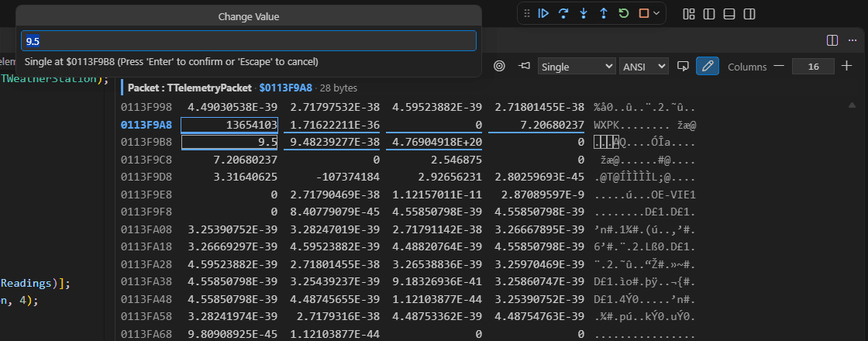Click the Change Value input box
The width and height of the screenshot is (868, 341).
[x=249, y=41]
